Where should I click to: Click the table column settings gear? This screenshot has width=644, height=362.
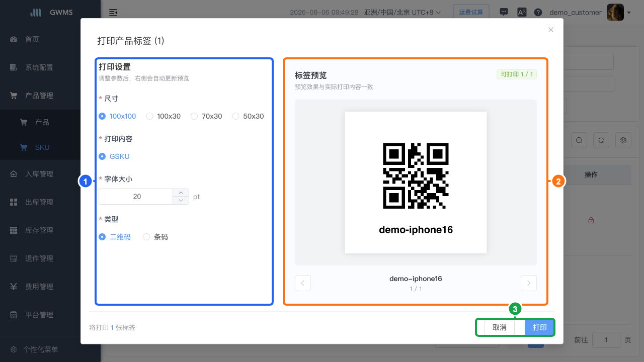pos(623,140)
